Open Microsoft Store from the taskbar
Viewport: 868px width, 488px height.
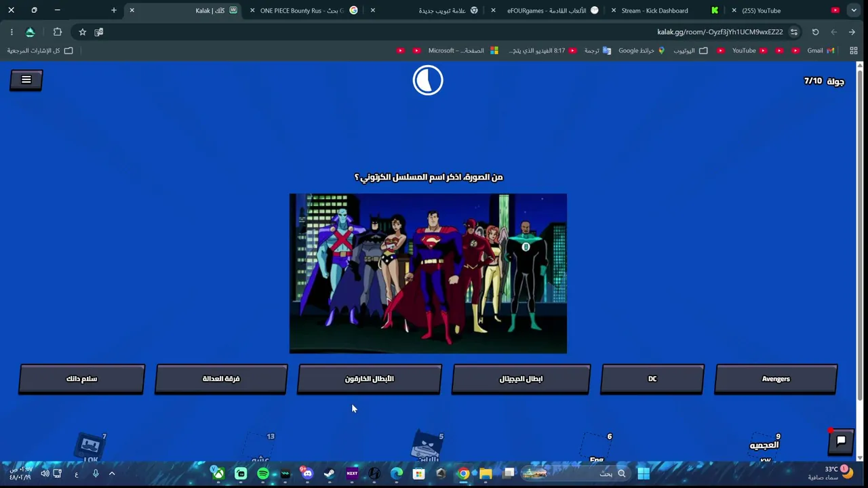pyautogui.click(x=418, y=473)
